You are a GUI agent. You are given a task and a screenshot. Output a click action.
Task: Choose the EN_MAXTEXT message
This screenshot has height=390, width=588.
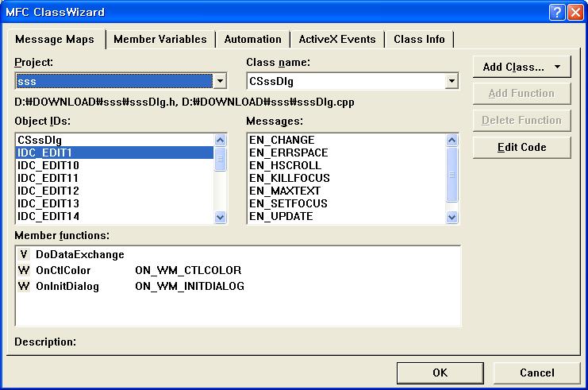coord(347,191)
